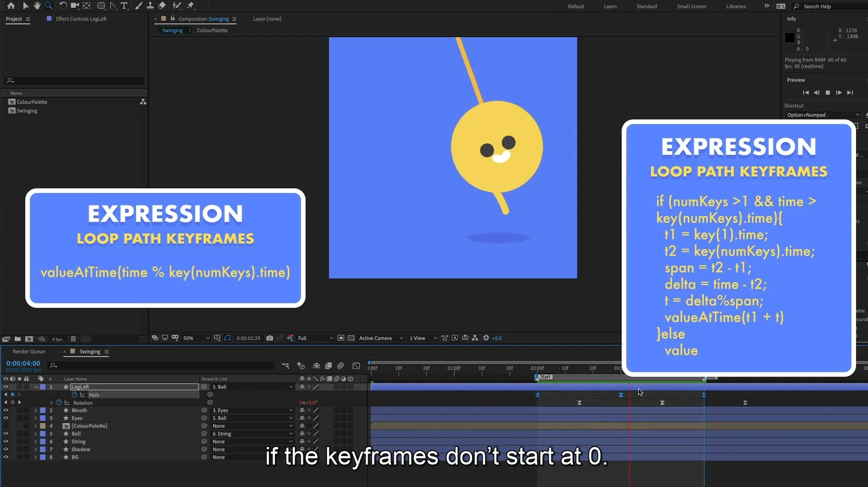The height and width of the screenshot is (487, 868).
Task: Toggle the Path property stopwatch
Action: pyautogui.click(x=74, y=395)
